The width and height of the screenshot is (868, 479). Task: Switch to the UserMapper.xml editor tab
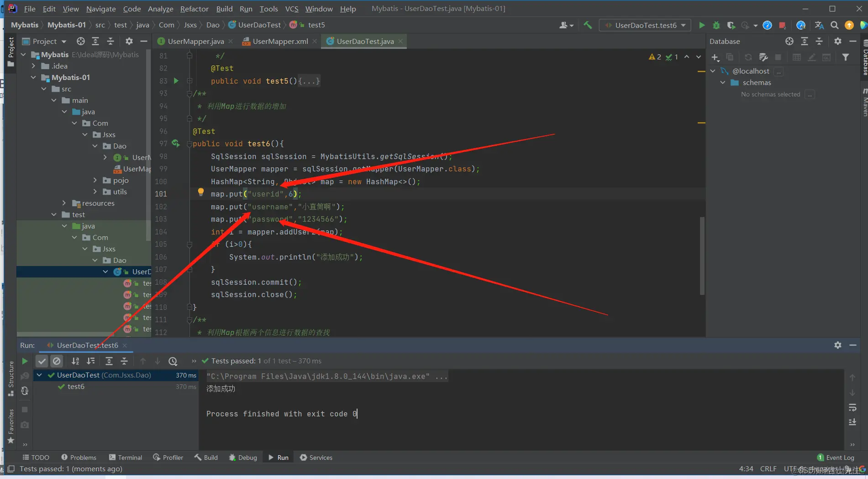click(x=280, y=41)
